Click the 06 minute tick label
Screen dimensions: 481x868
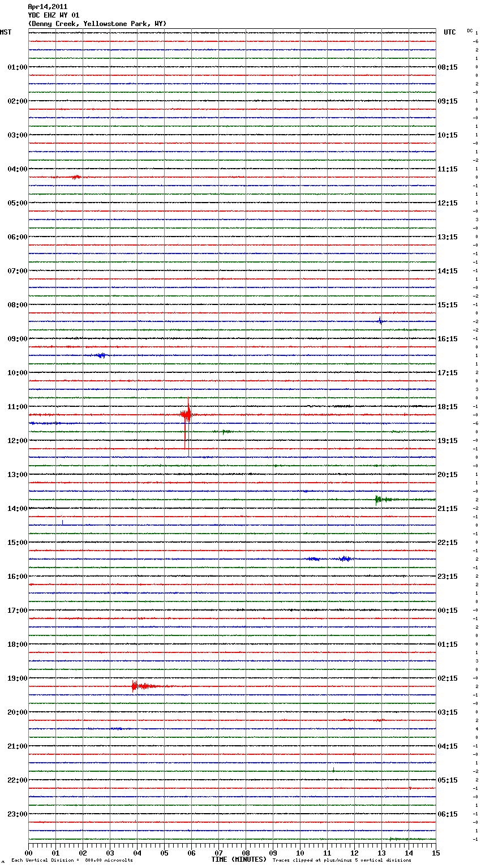coord(191,853)
